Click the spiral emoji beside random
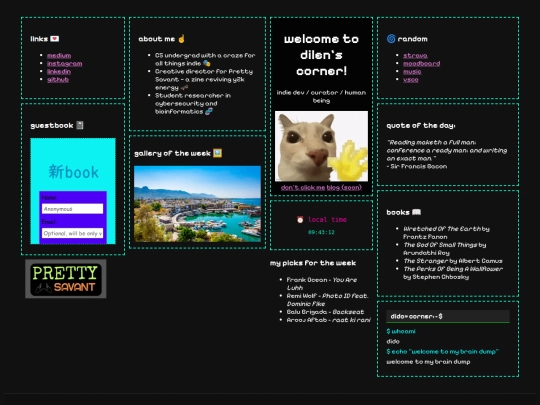The height and width of the screenshot is (405, 540). [x=391, y=39]
